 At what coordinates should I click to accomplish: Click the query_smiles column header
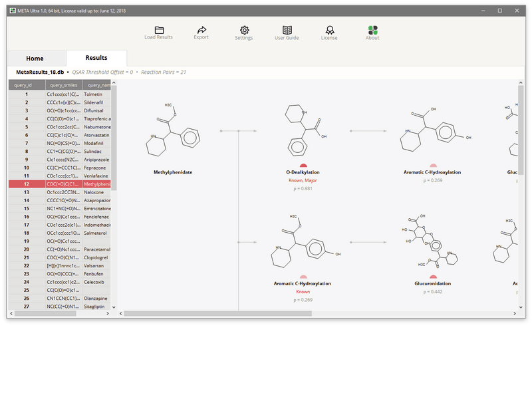(x=64, y=85)
